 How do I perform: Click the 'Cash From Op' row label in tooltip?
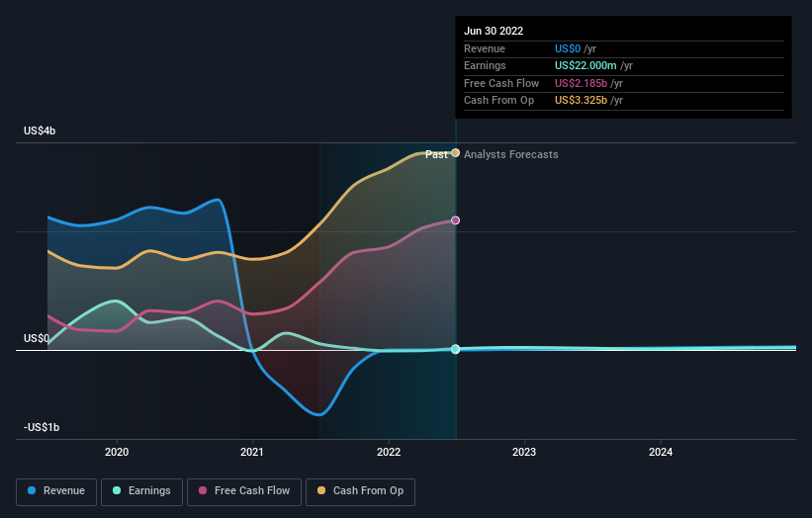tap(498, 101)
